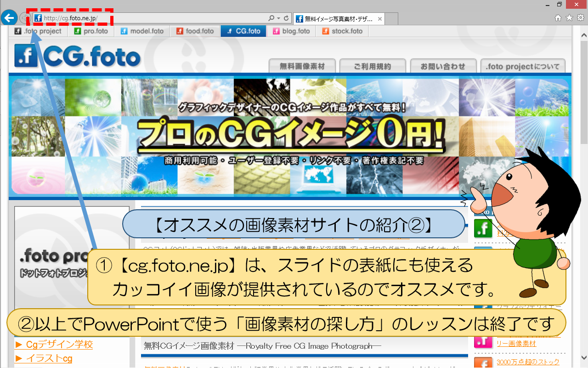Open the ご利用規約 nav button
The height and width of the screenshot is (368, 588).
(373, 66)
